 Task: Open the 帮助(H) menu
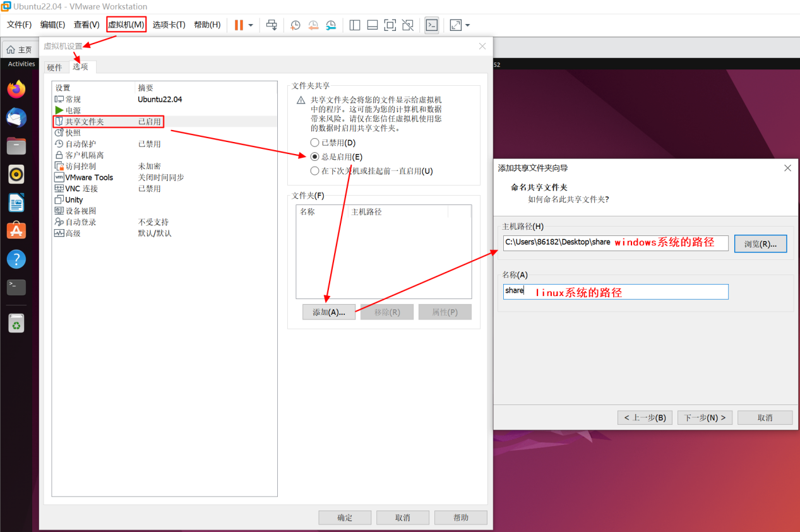(207, 25)
